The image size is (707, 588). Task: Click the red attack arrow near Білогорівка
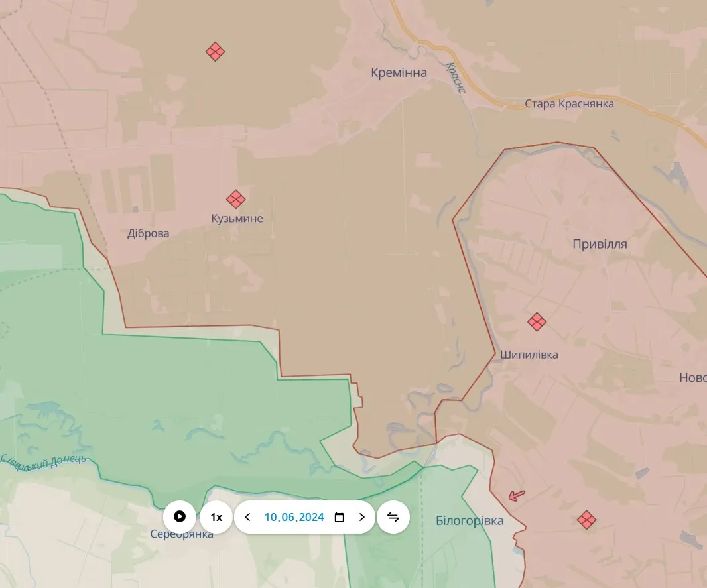pos(516,495)
